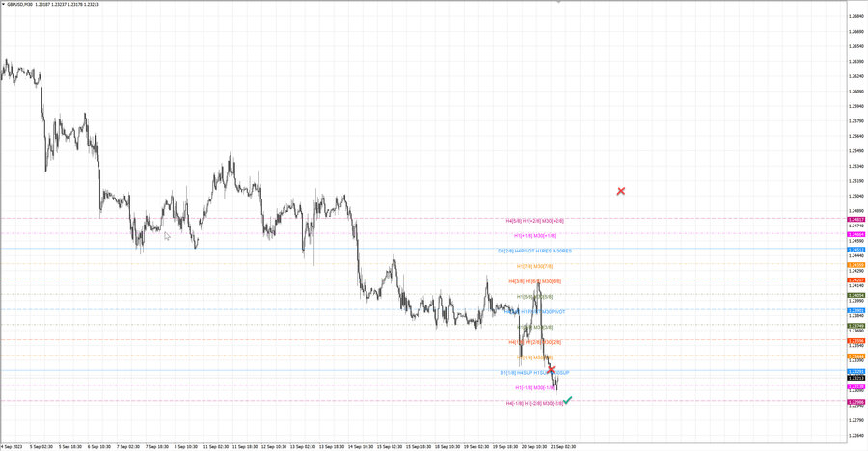The height and width of the screenshot is (451, 868).
Task: Click the 1.26090 price axis label
Action: 856,91
